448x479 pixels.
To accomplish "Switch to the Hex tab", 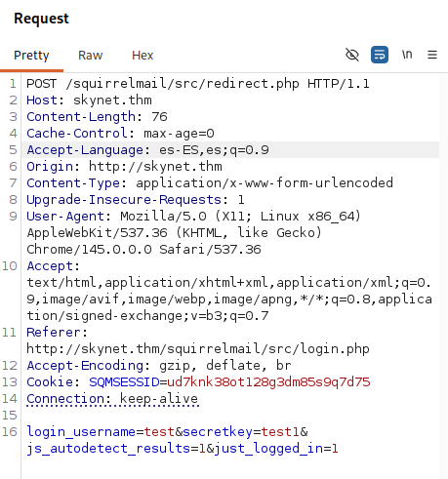I will pos(143,56).
